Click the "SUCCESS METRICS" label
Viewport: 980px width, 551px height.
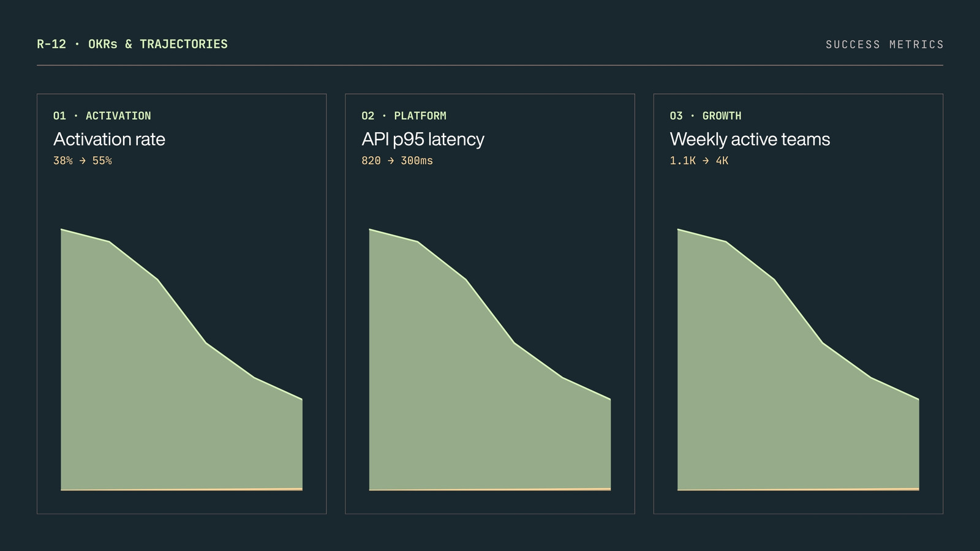884,45
